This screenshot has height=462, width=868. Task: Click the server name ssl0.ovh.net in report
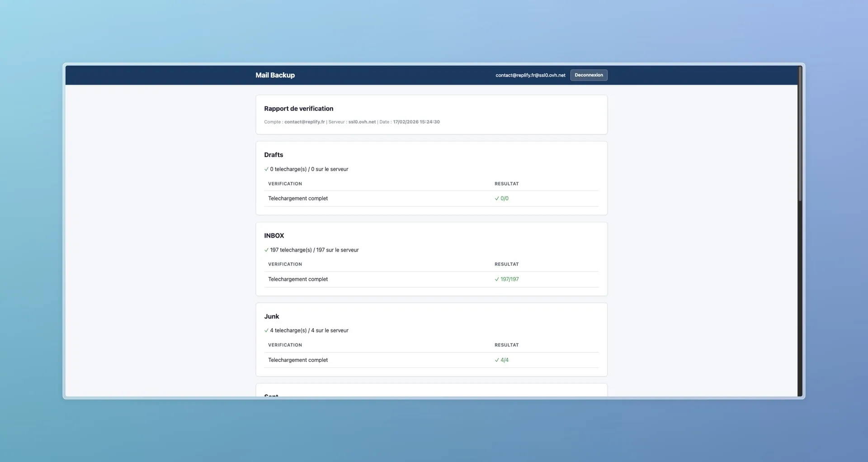pos(362,122)
